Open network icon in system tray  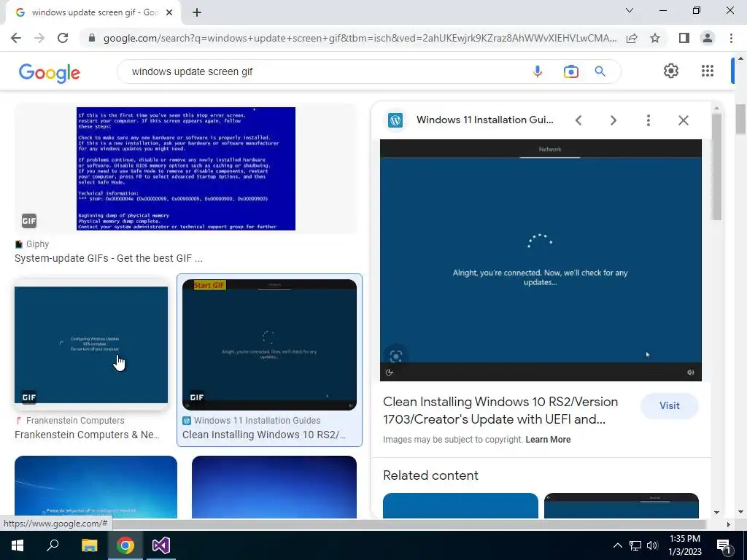pos(635,545)
